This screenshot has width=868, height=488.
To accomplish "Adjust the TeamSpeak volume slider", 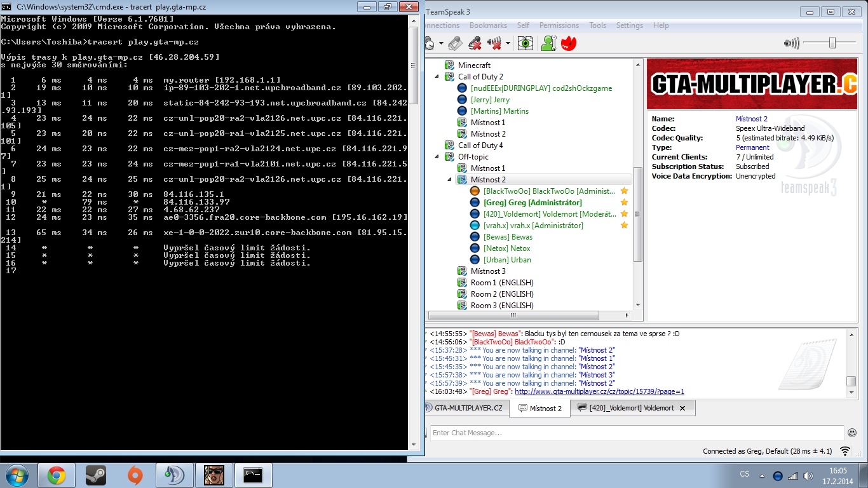I will coord(832,43).
